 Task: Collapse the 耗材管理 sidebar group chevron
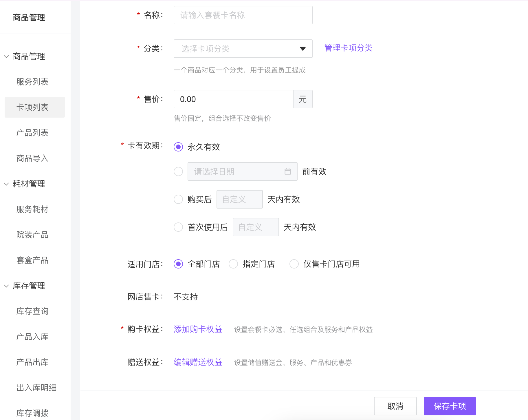[x=6, y=184]
